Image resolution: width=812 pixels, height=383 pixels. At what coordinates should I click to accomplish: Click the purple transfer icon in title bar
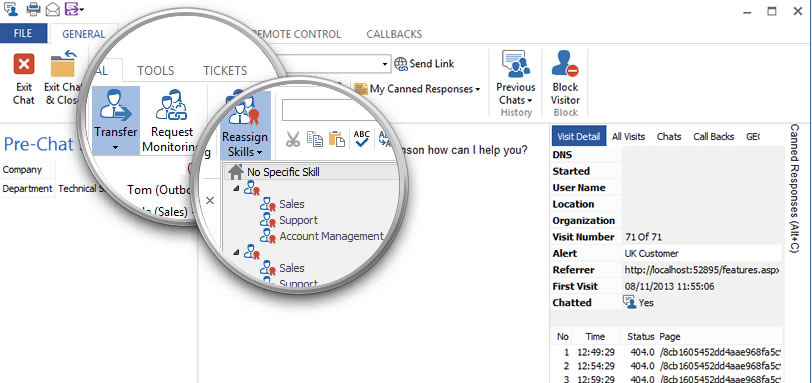[x=72, y=9]
